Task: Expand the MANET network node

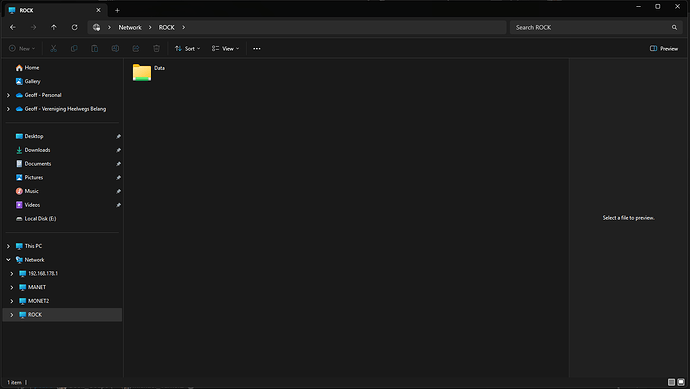Action: [x=12, y=287]
